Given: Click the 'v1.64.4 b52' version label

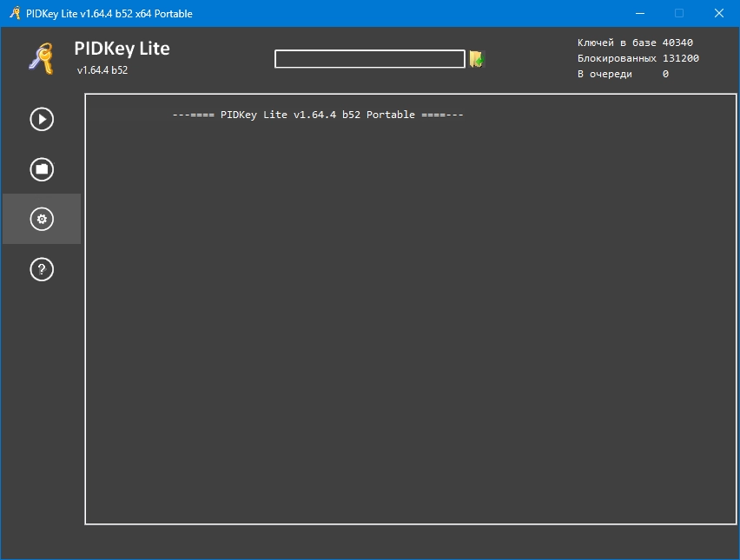Looking at the screenshot, I should click(102, 70).
